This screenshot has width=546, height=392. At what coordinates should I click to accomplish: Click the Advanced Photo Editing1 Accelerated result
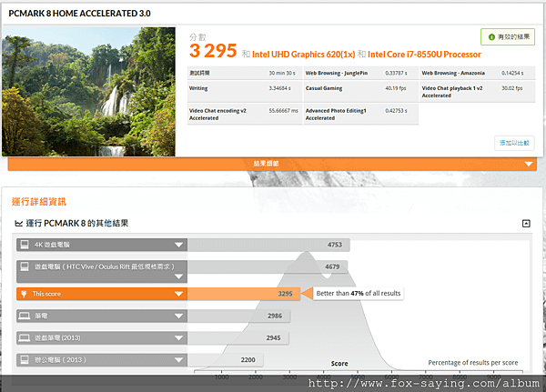360,115
